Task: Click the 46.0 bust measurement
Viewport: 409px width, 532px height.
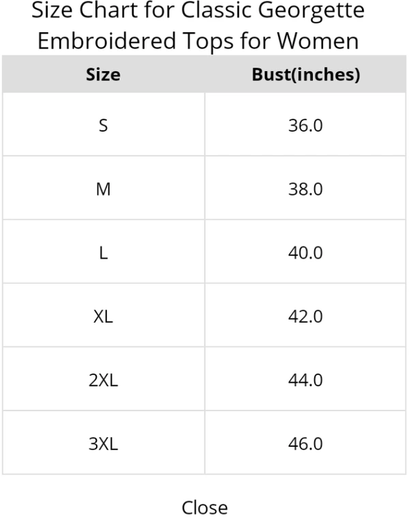Action: click(x=305, y=444)
